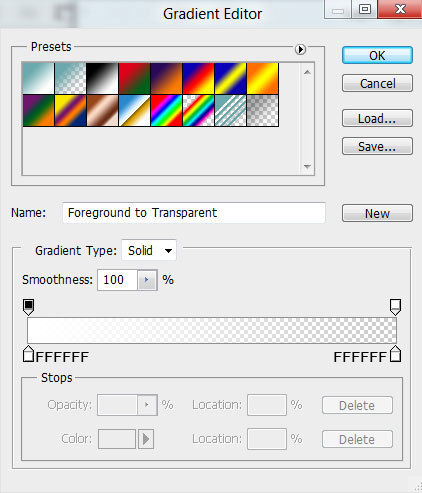Select the Transparent Stripes gradient preset
This screenshot has width=422, height=493.
(x=230, y=110)
